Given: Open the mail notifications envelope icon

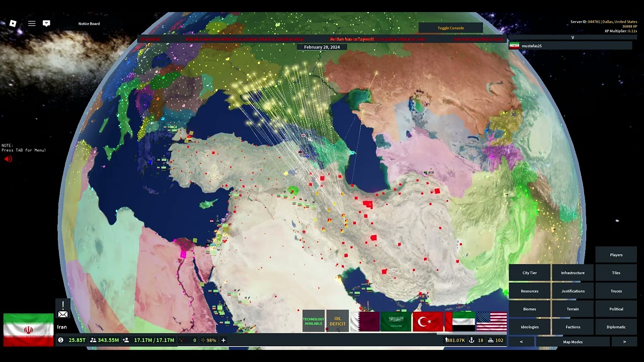Looking at the screenshot, I should [x=63, y=314].
